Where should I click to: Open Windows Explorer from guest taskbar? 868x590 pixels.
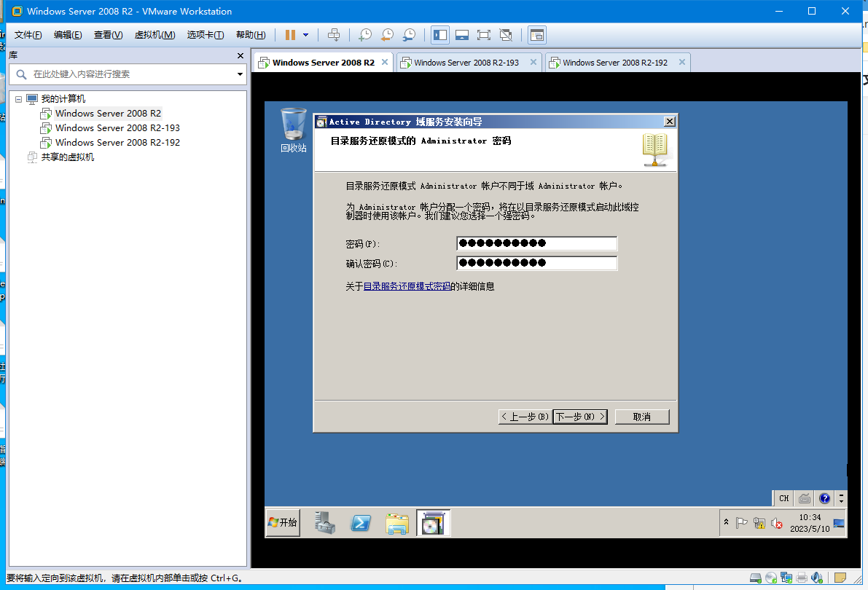click(397, 522)
